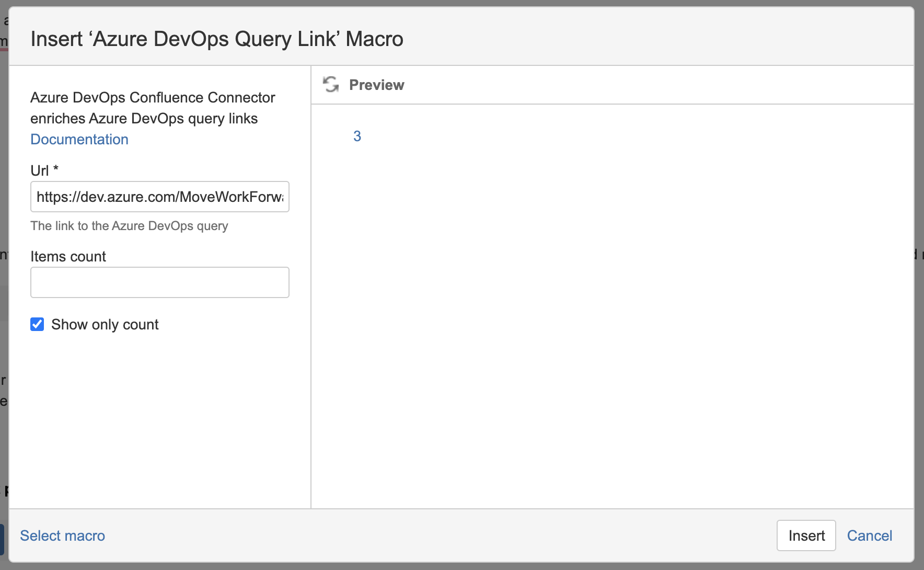The image size is (924, 570).
Task: Click into the Items count field
Action: tap(159, 282)
